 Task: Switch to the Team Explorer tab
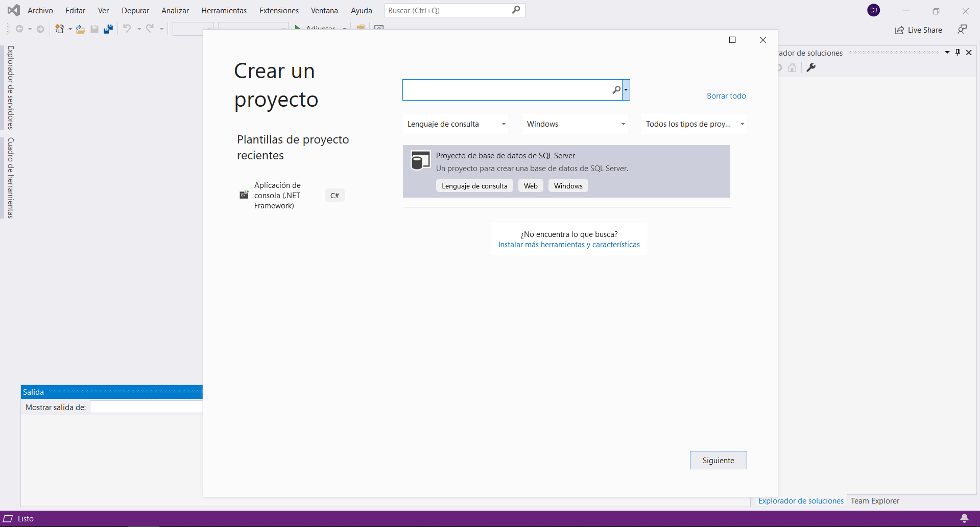874,501
